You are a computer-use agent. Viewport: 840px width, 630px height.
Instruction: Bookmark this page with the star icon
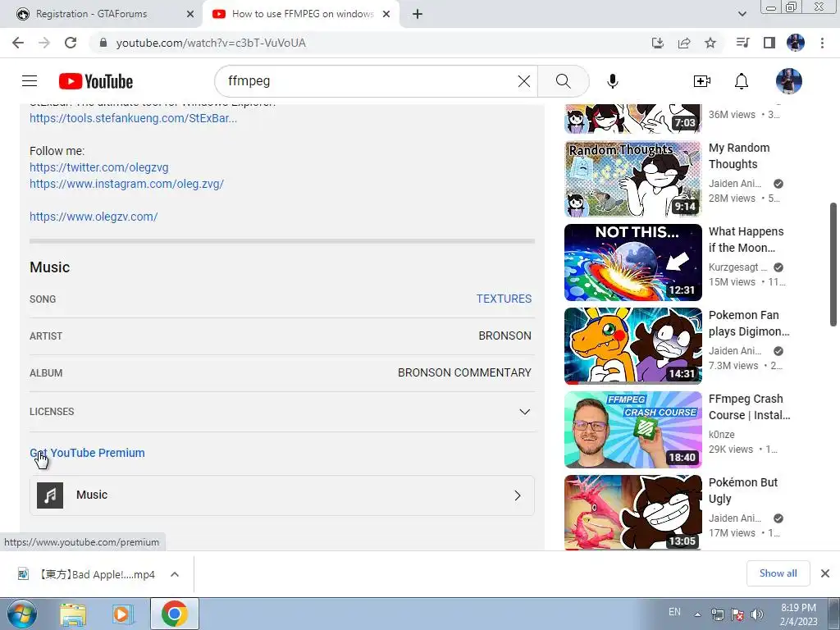pos(710,43)
